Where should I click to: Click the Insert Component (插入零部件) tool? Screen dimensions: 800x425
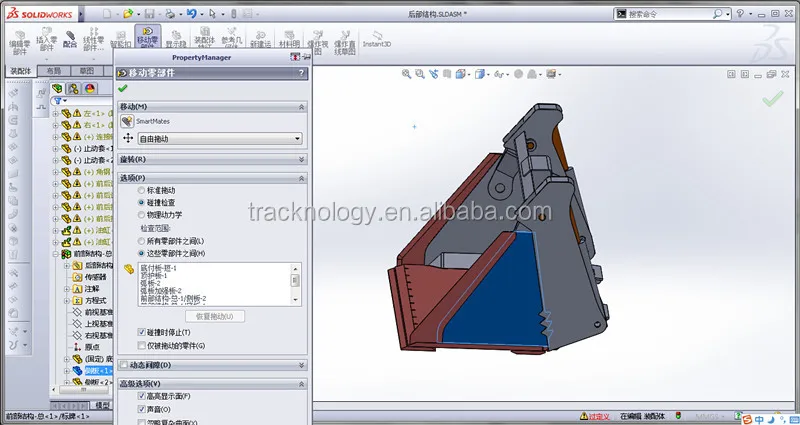click(47, 42)
